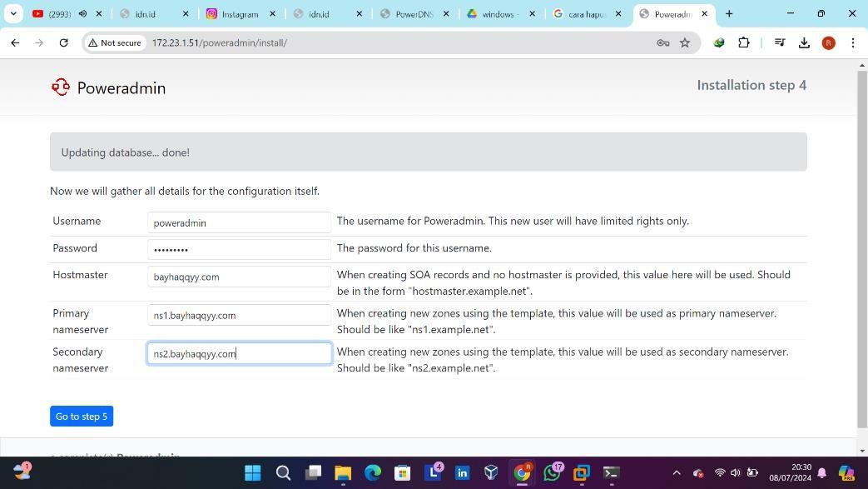Click the address bar URL
Viewport: 868px width, 489px height.
(x=219, y=42)
